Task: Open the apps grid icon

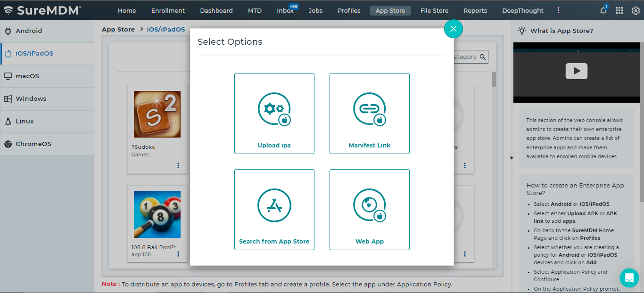Action: tap(619, 10)
